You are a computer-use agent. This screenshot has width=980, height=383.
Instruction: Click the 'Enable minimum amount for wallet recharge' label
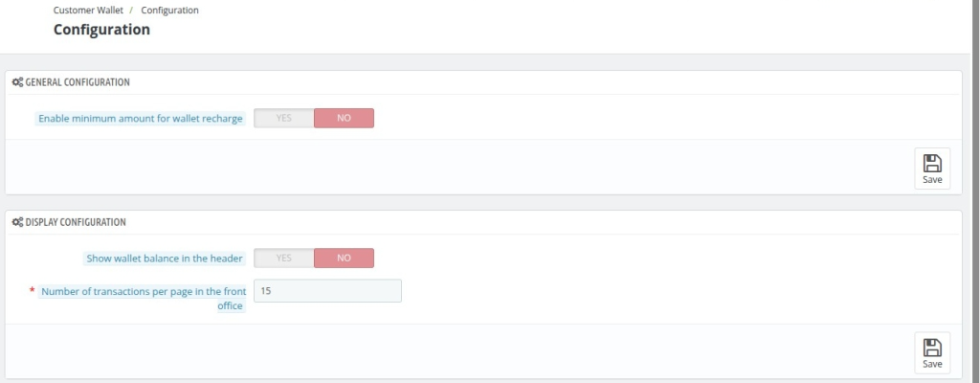(141, 119)
